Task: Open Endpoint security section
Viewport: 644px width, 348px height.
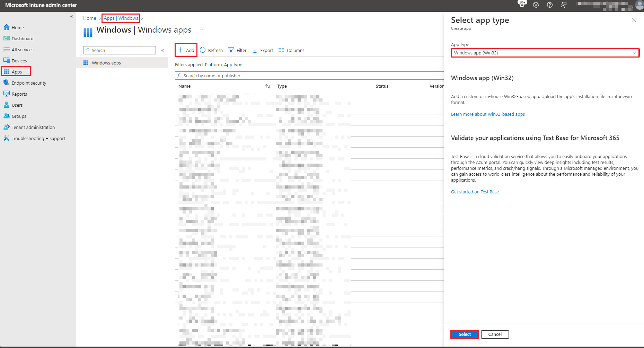Action: [28, 83]
